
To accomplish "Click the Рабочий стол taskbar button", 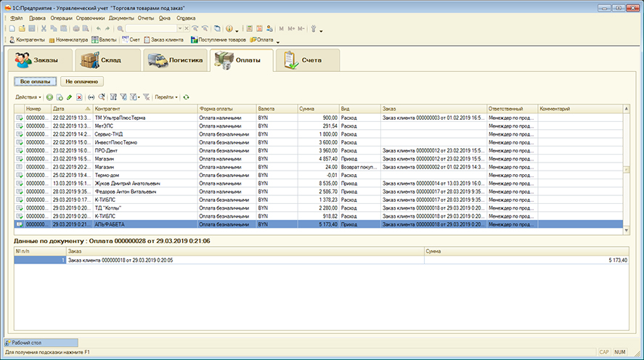I will coord(40,342).
